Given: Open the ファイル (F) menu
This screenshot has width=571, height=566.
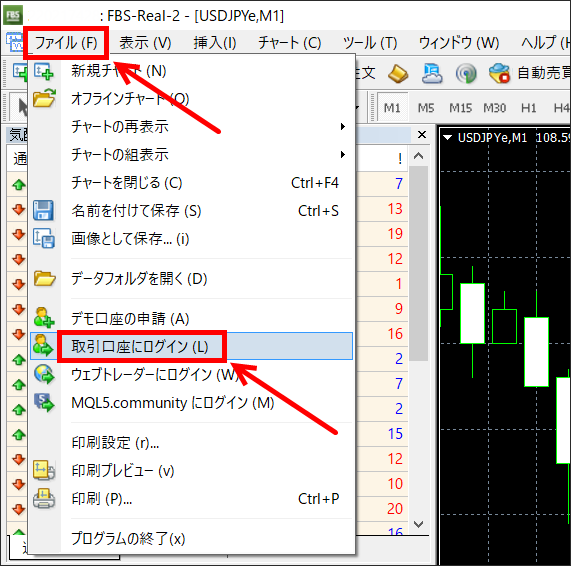Looking at the screenshot, I should 66,43.
